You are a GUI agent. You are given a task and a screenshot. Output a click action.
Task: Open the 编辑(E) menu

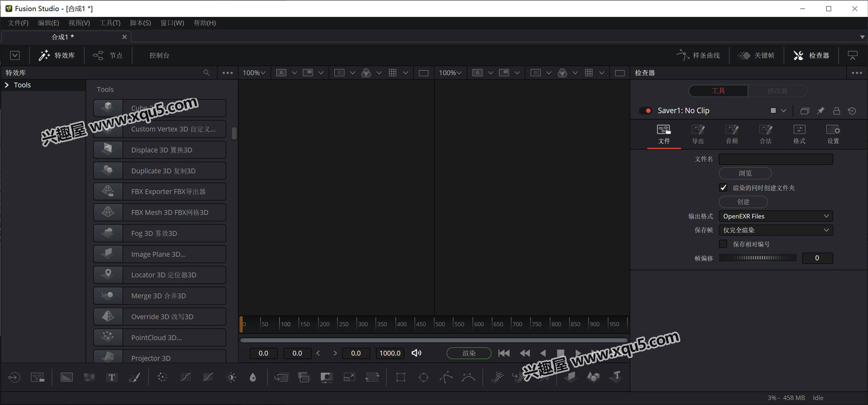pos(48,23)
